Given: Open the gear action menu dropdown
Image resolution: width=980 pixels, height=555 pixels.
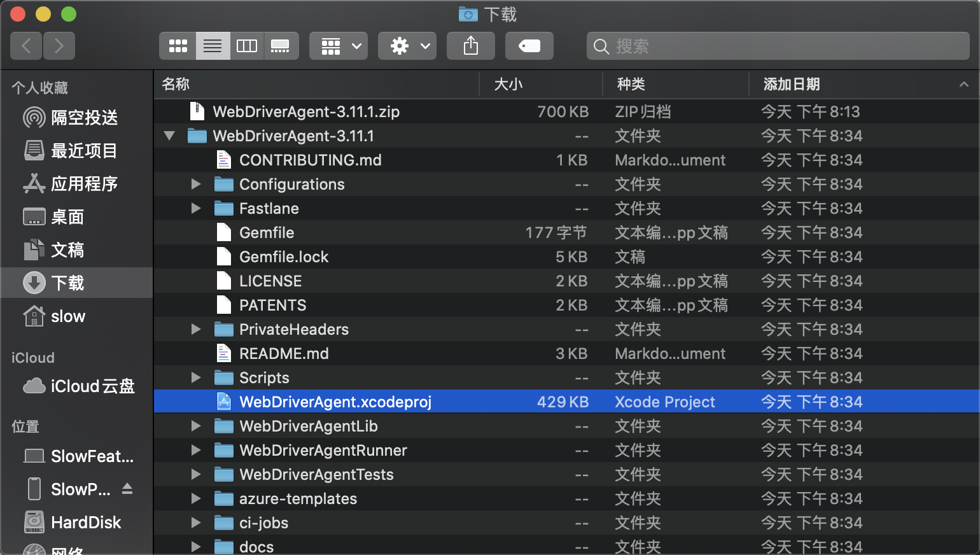Looking at the screenshot, I should tap(407, 46).
